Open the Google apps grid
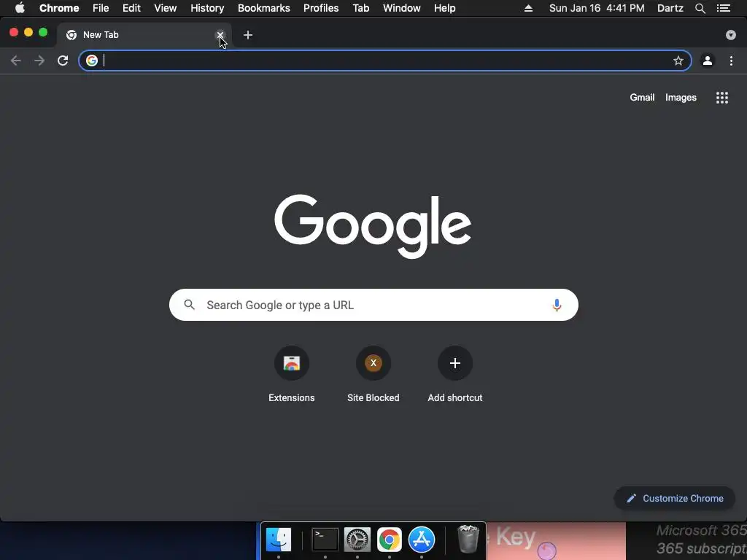 click(721, 98)
